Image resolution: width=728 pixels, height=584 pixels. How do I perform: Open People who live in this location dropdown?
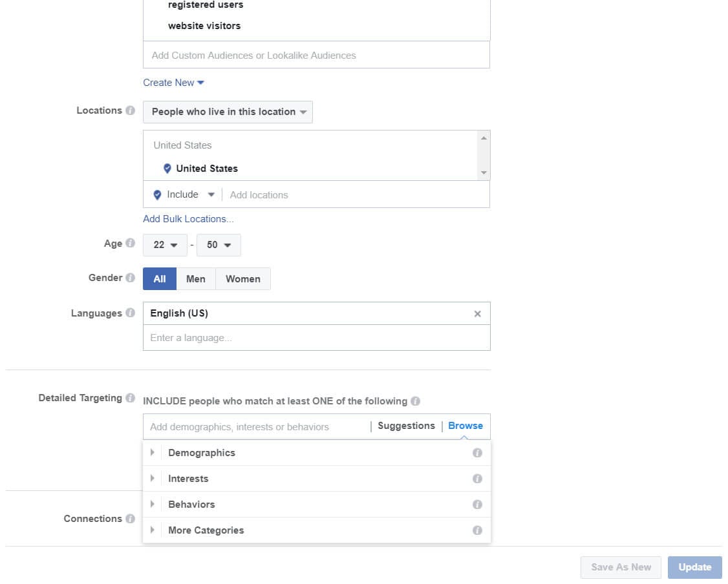click(228, 112)
